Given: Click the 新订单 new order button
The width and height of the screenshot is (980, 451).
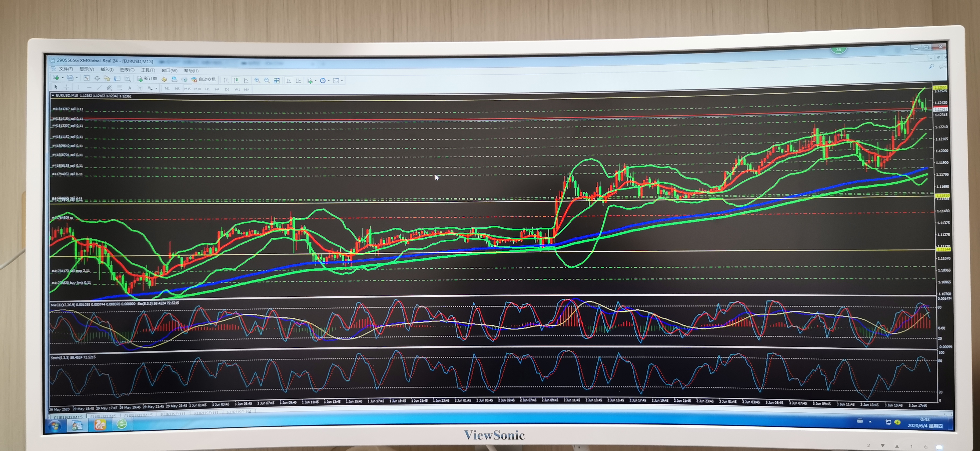Looking at the screenshot, I should (147, 79).
